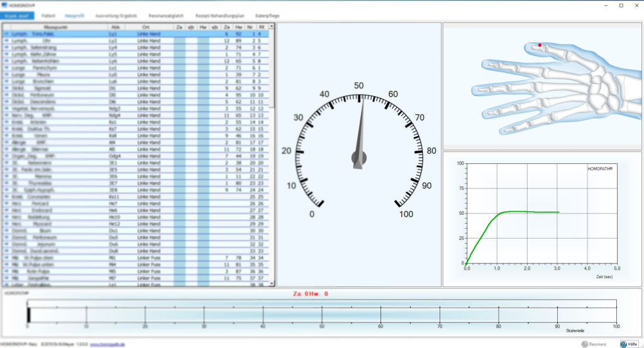The height and width of the screenshot is (348, 644).
Task: Click the Nr column header
Action: 250,27
